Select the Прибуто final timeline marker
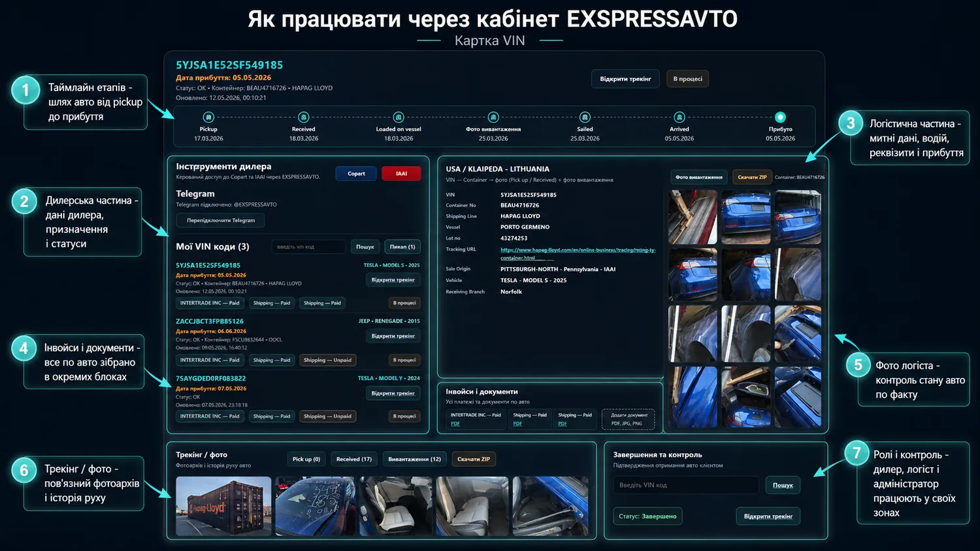 tap(780, 118)
